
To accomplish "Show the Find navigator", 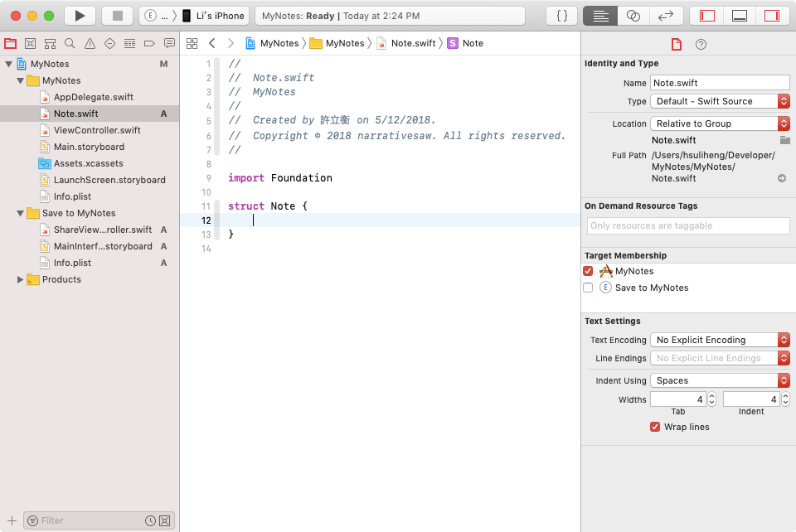I will click(x=70, y=44).
